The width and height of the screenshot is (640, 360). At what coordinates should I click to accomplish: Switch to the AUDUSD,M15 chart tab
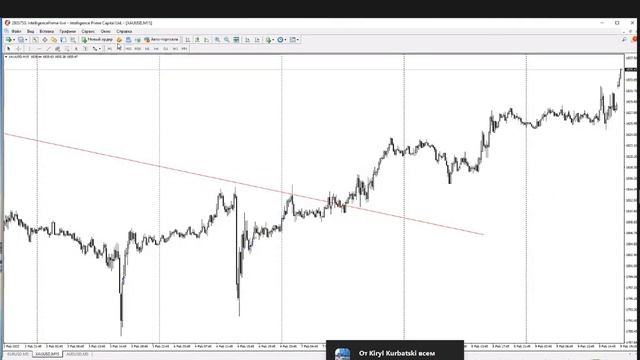click(x=78, y=354)
